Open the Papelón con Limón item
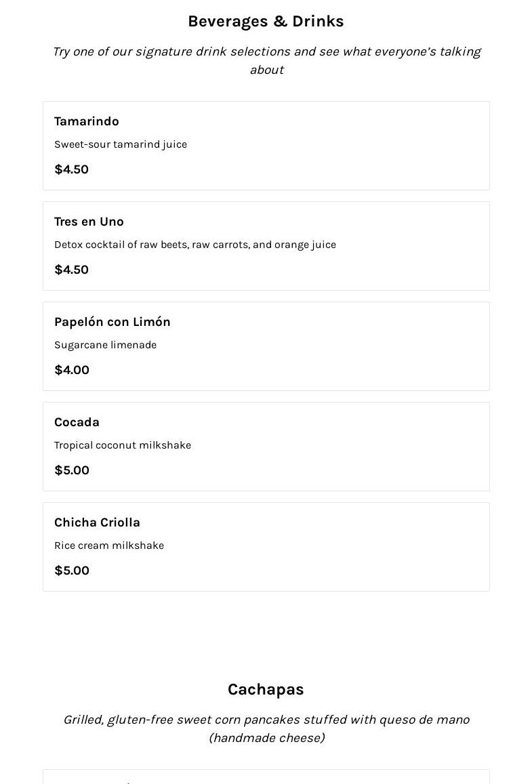The width and height of the screenshot is (532, 784). pyautogui.click(x=112, y=322)
